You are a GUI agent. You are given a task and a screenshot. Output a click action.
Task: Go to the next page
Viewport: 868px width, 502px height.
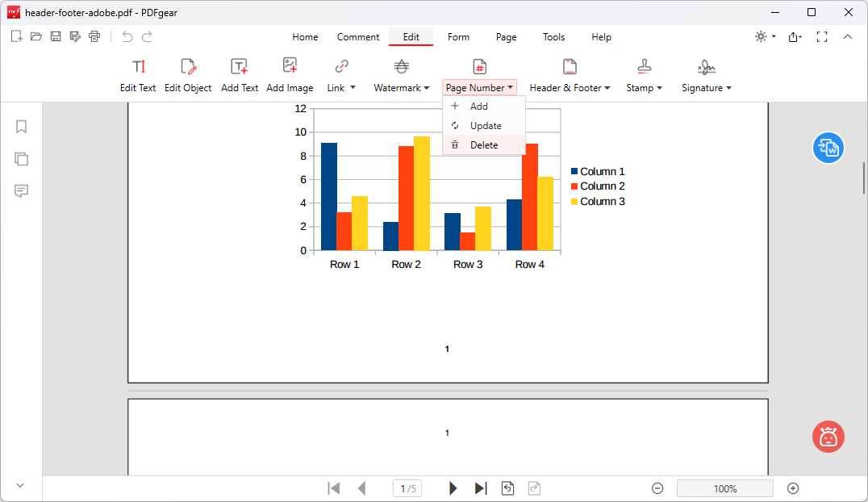453,488
